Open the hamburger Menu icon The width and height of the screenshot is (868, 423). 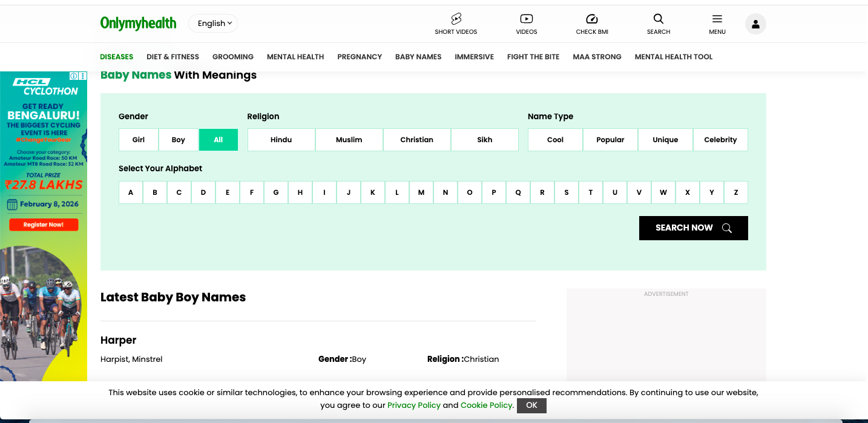[x=717, y=19]
